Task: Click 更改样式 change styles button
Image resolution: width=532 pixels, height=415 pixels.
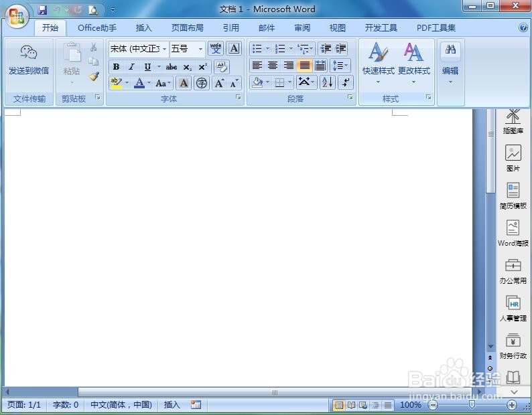Action: click(x=413, y=63)
